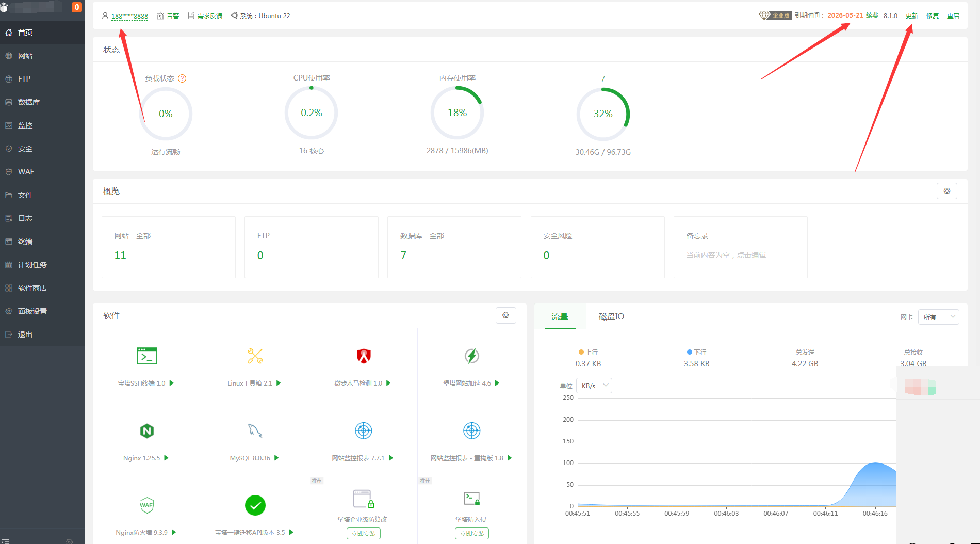Open the Nginx防火墙 WAF icon

click(146, 505)
